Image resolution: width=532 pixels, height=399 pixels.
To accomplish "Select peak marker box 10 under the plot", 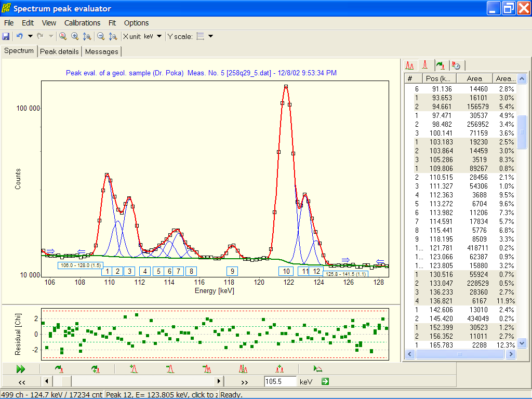I will point(286,271).
